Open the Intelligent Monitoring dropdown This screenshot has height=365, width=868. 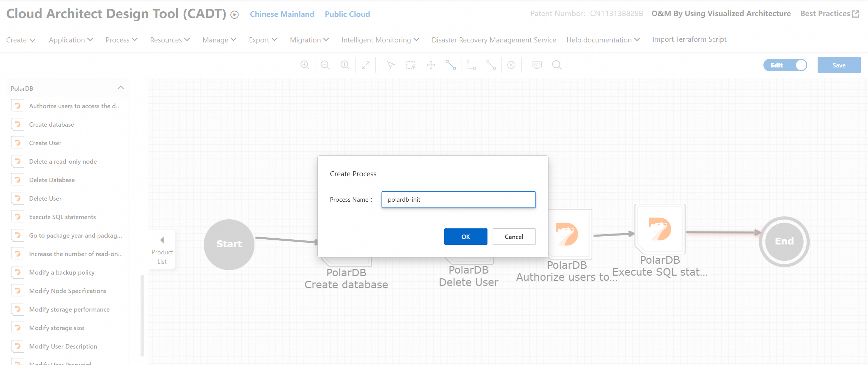coord(380,40)
